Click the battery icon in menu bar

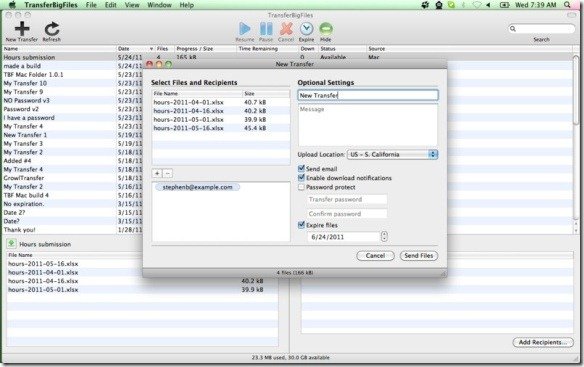(504, 5)
